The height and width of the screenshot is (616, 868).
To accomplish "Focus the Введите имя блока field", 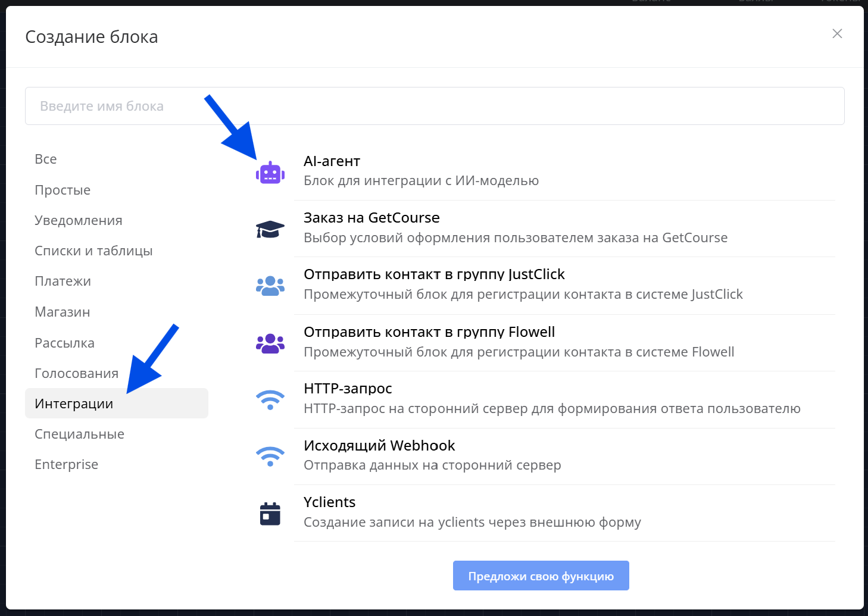I will tap(435, 106).
